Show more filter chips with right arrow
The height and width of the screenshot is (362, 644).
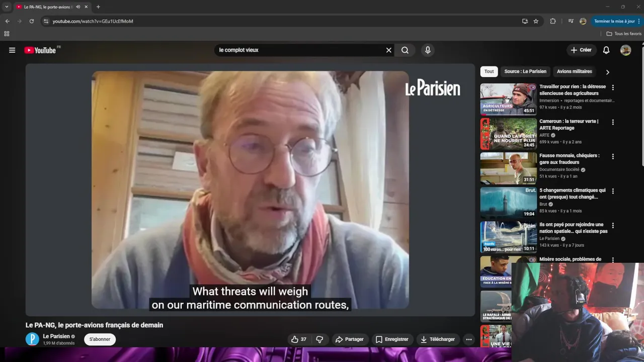point(607,72)
